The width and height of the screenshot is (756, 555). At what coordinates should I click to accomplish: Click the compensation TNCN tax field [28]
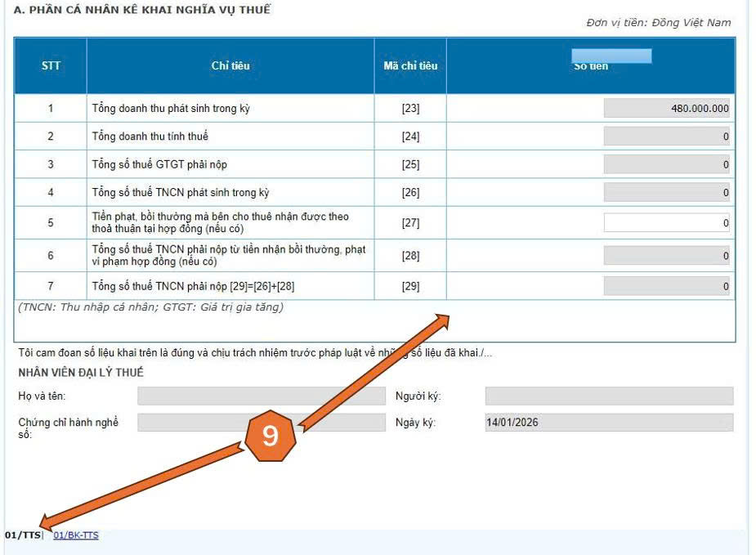coord(666,256)
